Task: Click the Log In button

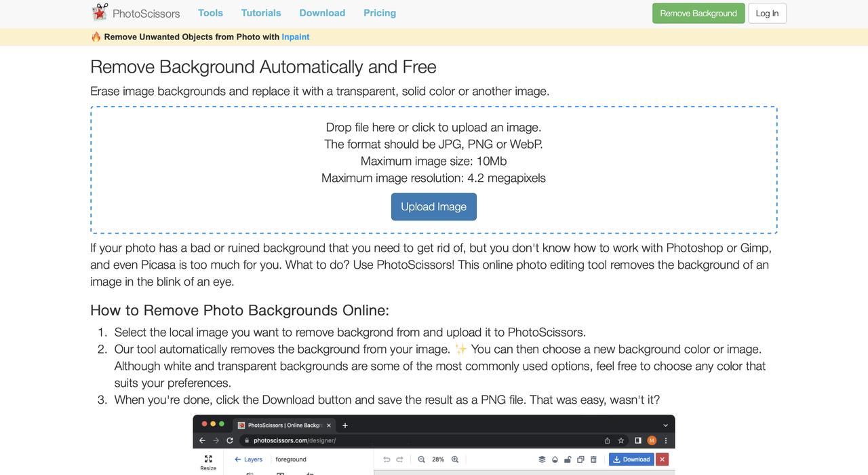Action: click(767, 14)
